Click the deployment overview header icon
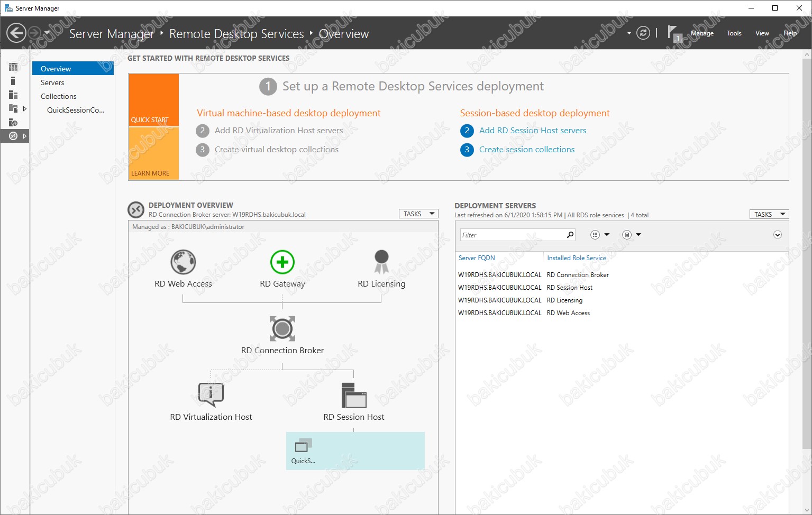 [x=136, y=210]
